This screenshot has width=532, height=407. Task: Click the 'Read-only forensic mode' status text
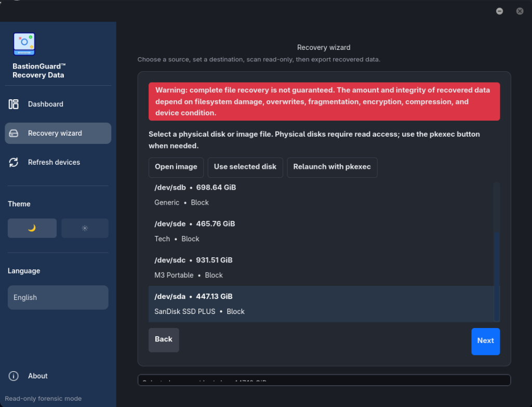[x=43, y=399]
